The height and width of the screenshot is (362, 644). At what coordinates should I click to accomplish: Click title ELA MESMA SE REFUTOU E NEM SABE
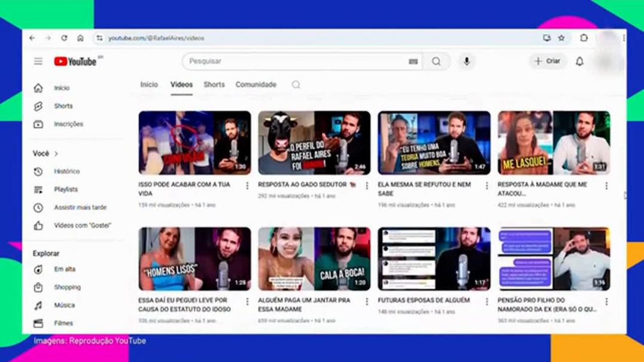point(424,189)
